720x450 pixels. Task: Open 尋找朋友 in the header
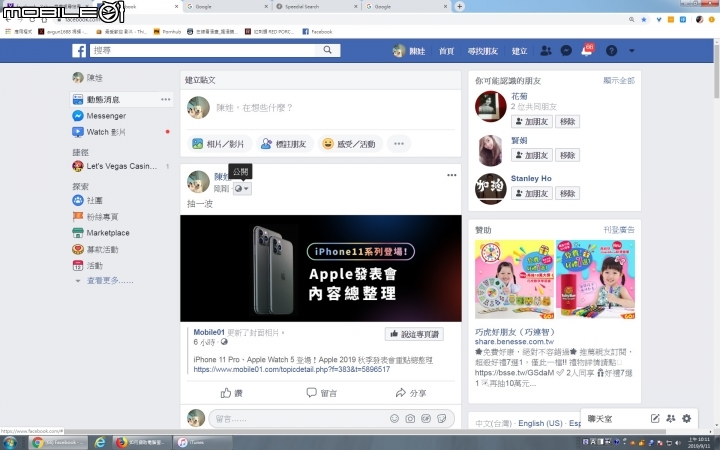[x=483, y=51]
